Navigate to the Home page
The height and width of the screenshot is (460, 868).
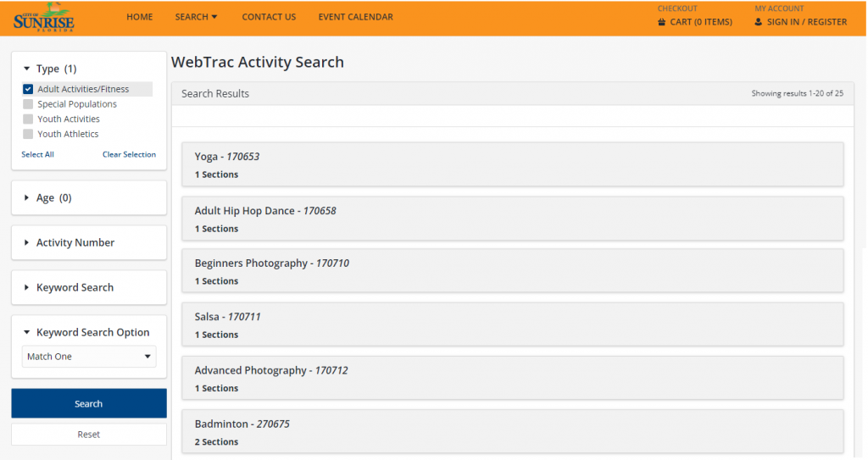click(x=139, y=17)
